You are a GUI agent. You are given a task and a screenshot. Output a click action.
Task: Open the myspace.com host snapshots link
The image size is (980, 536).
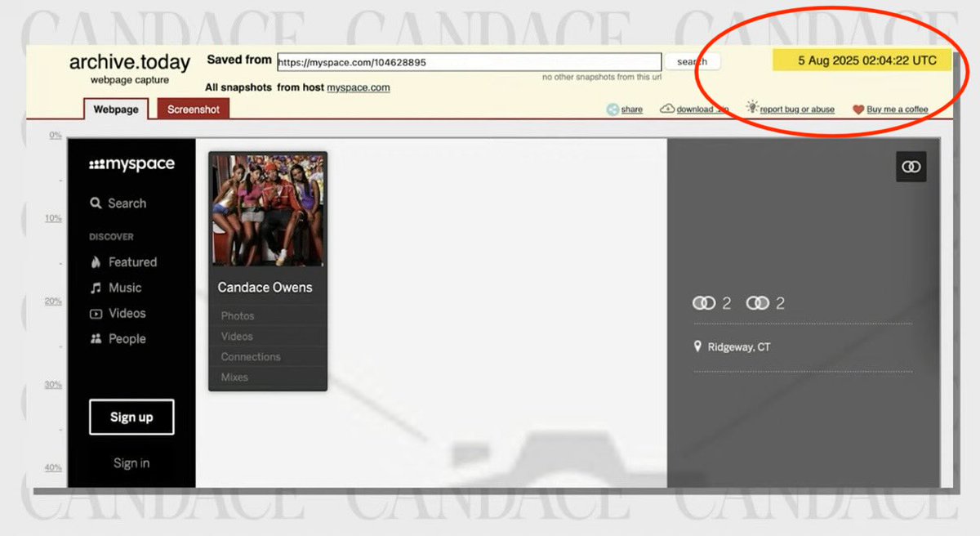(x=359, y=87)
